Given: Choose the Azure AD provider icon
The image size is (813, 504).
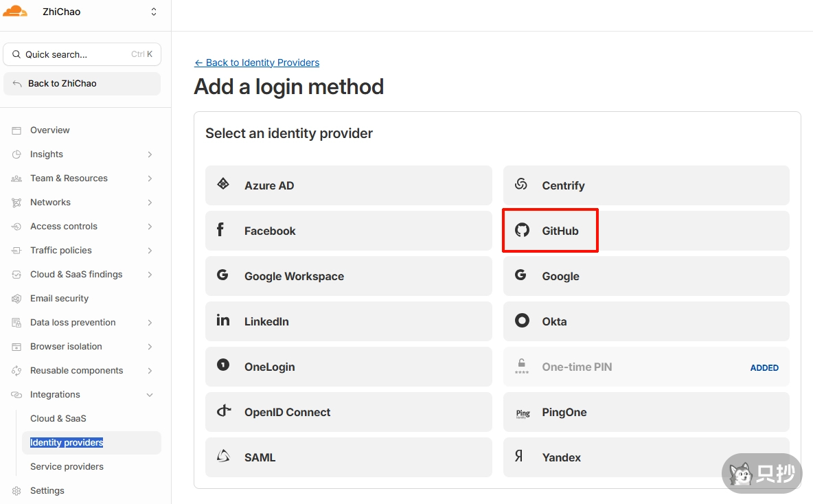Looking at the screenshot, I should click(223, 185).
